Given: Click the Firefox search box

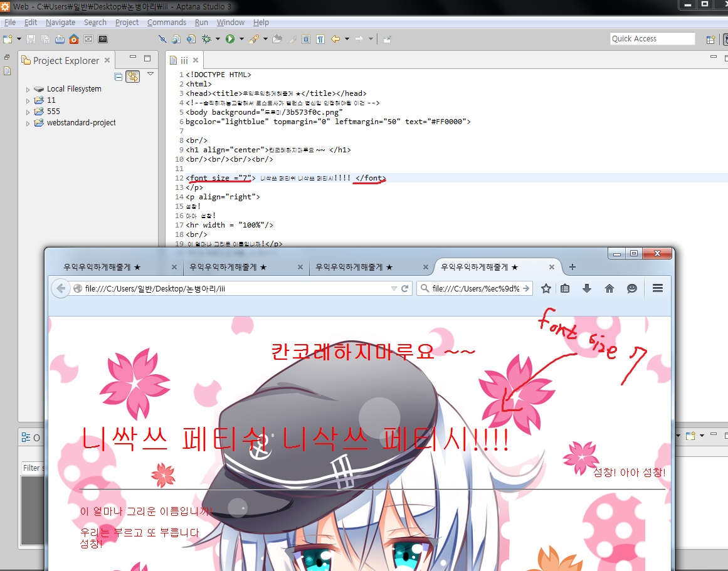Looking at the screenshot, I should point(475,288).
